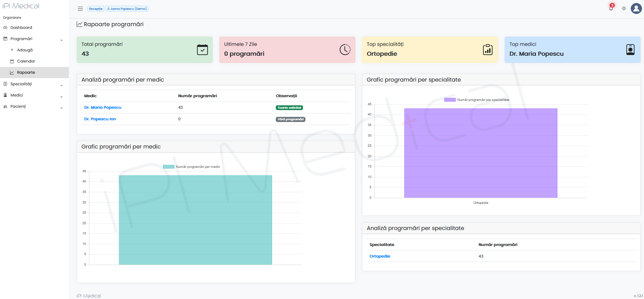Click the hamburger menu icon
Image resolution: width=644 pixels, height=299 pixels.
tap(80, 9)
